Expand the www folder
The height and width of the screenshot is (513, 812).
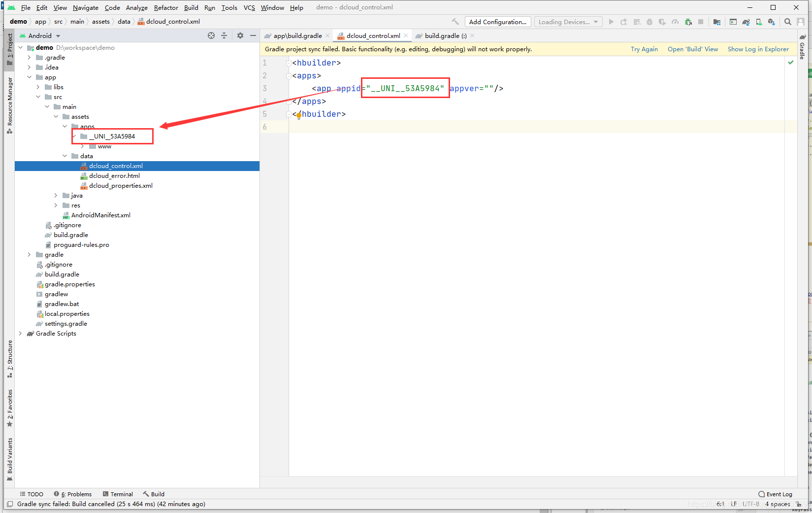pos(82,146)
